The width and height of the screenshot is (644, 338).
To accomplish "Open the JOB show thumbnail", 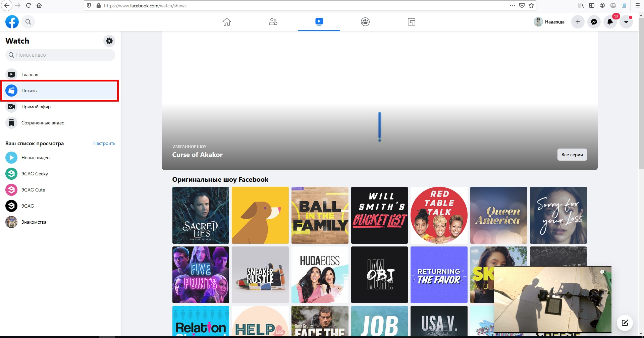I will click(379, 321).
